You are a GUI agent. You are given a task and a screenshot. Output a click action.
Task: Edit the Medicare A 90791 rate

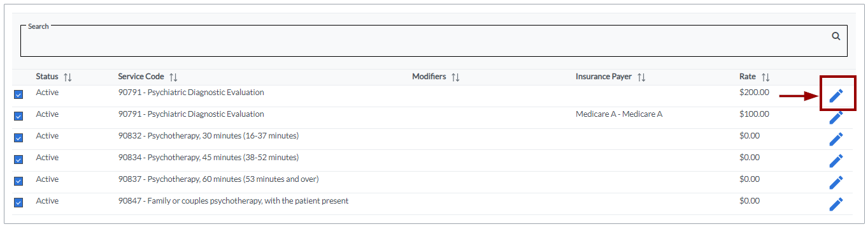click(x=836, y=117)
